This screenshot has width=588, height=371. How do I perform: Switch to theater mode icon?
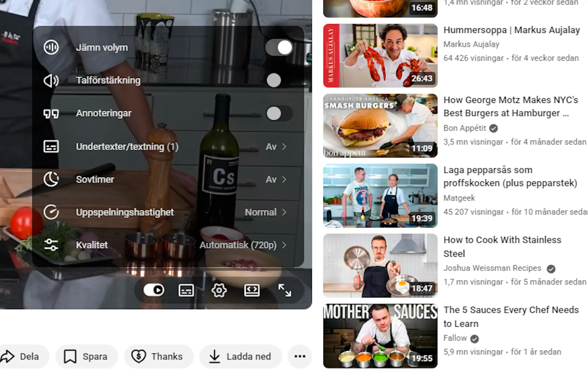point(252,291)
